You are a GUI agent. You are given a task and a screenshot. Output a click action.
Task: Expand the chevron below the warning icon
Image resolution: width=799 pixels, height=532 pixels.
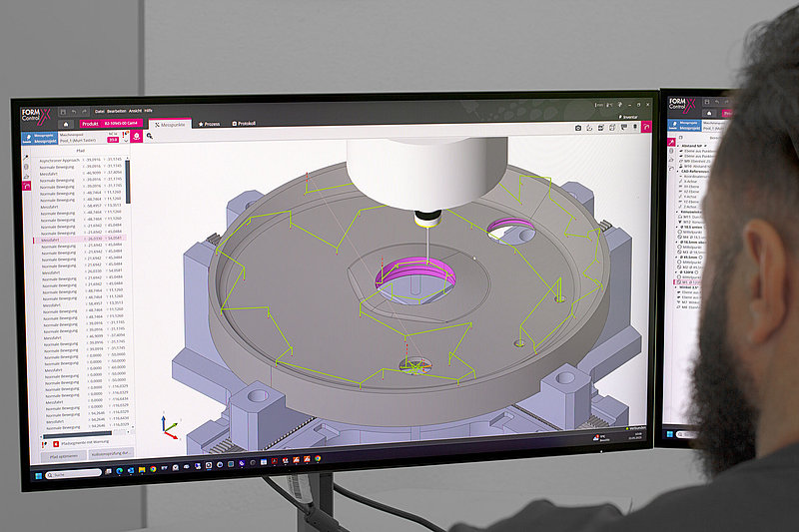[126, 141]
